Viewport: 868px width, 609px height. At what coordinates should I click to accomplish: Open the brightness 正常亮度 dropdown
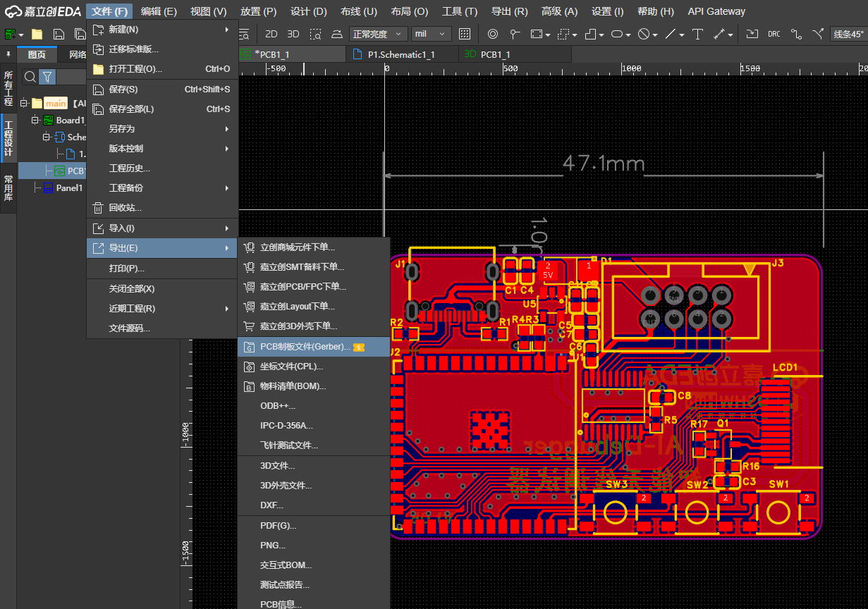click(379, 34)
